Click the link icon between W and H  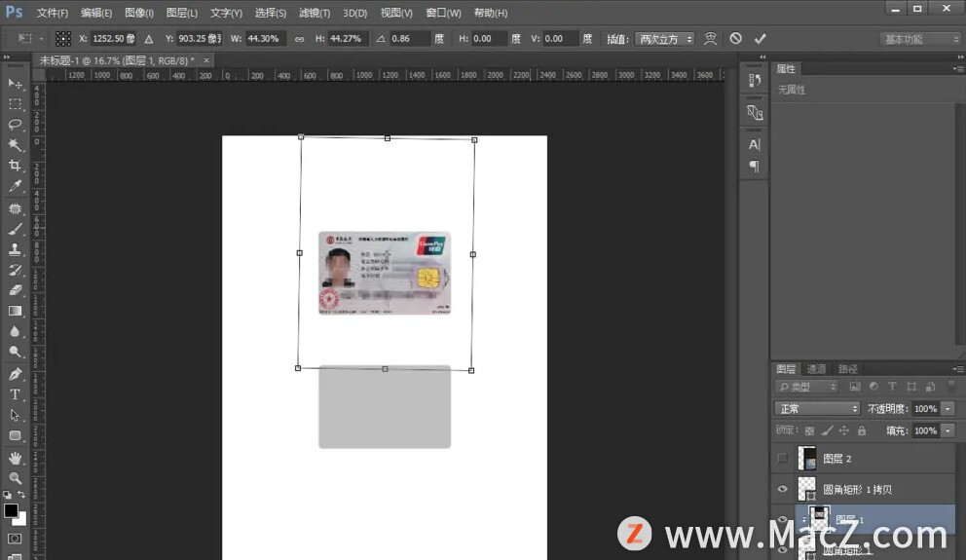click(300, 39)
